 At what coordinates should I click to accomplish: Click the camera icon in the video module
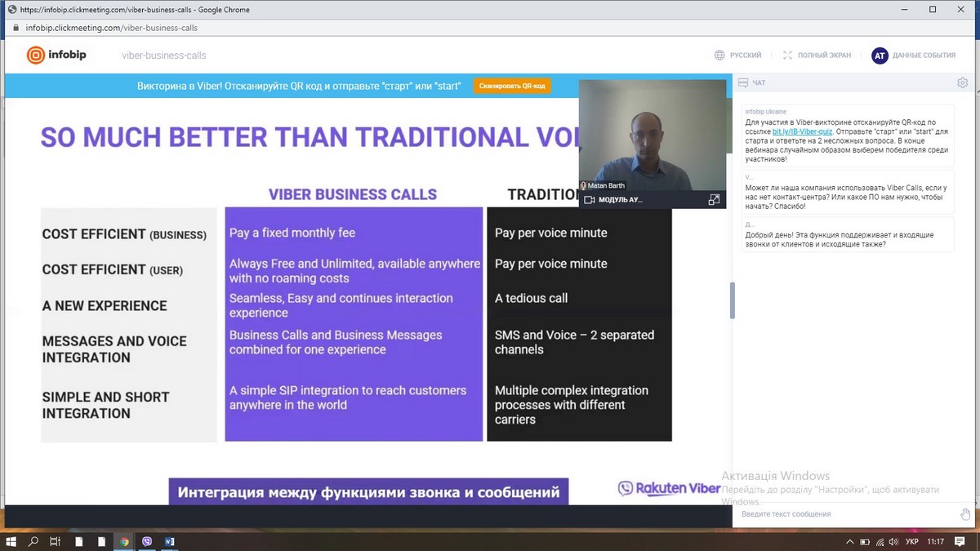click(x=589, y=199)
